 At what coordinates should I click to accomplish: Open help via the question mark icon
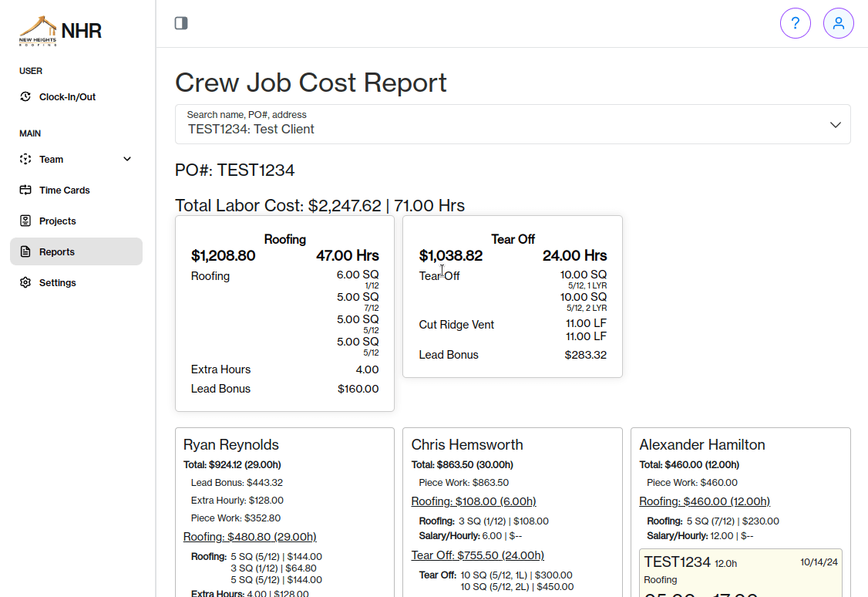(x=796, y=23)
